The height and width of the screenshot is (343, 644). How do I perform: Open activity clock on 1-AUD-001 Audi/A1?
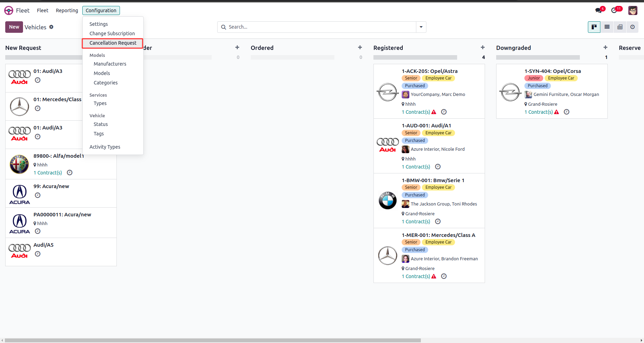tap(438, 167)
